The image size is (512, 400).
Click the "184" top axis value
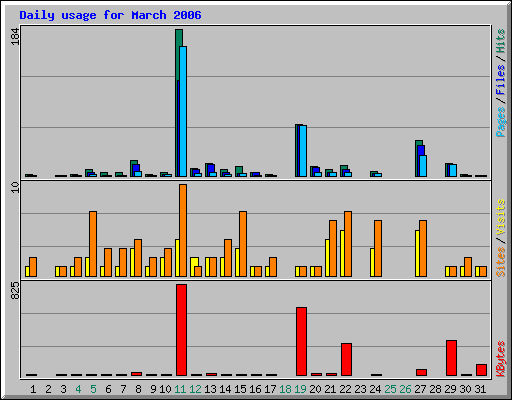[15, 36]
